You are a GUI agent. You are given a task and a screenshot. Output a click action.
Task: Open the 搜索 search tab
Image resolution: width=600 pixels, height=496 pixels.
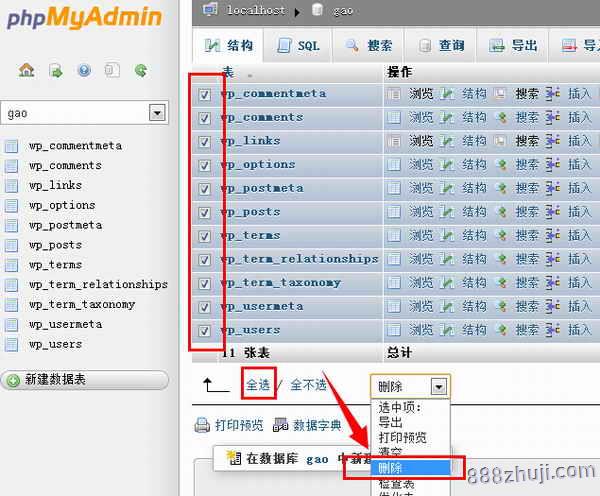(x=368, y=46)
